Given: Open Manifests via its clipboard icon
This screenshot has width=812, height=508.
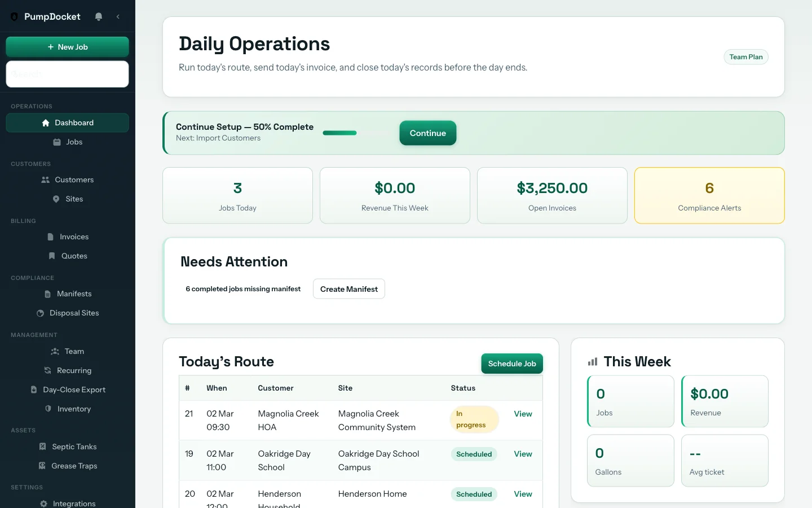Looking at the screenshot, I should (x=47, y=294).
